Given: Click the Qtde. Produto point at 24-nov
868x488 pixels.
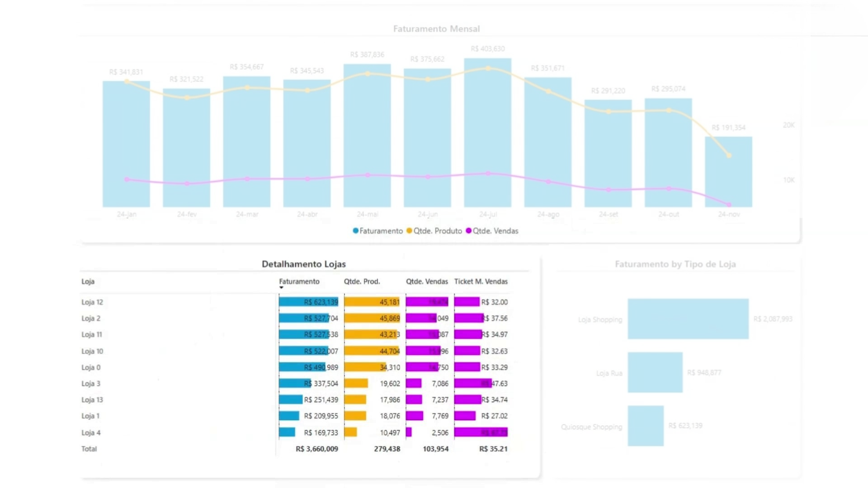Looking at the screenshot, I should [x=729, y=155].
